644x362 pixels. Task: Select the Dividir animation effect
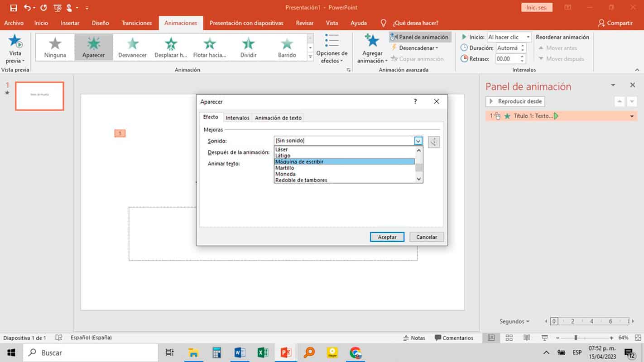(248, 48)
